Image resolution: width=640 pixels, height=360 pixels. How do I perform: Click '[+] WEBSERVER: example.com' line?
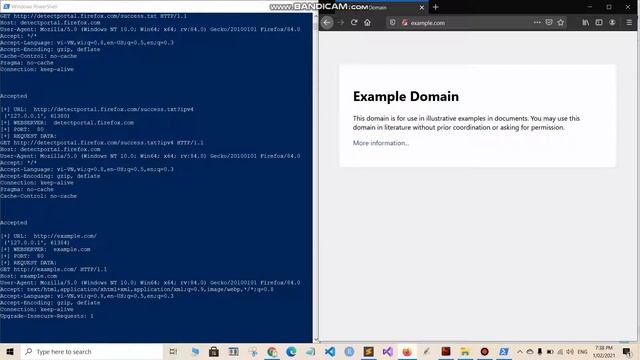click(45, 249)
